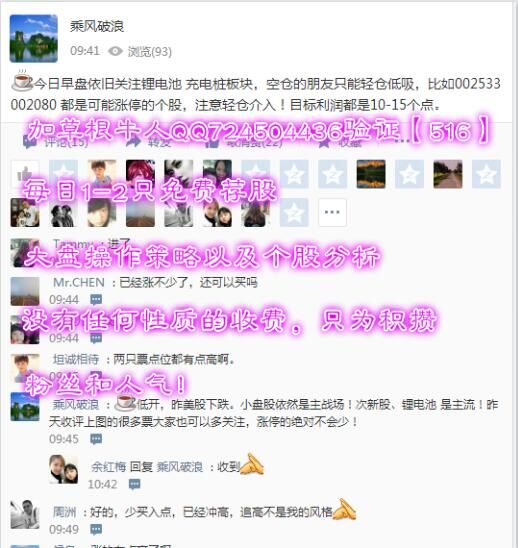This screenshot has width=518, height=548.
Task: Open the sunset lake liker avatar
Action: 371,174
